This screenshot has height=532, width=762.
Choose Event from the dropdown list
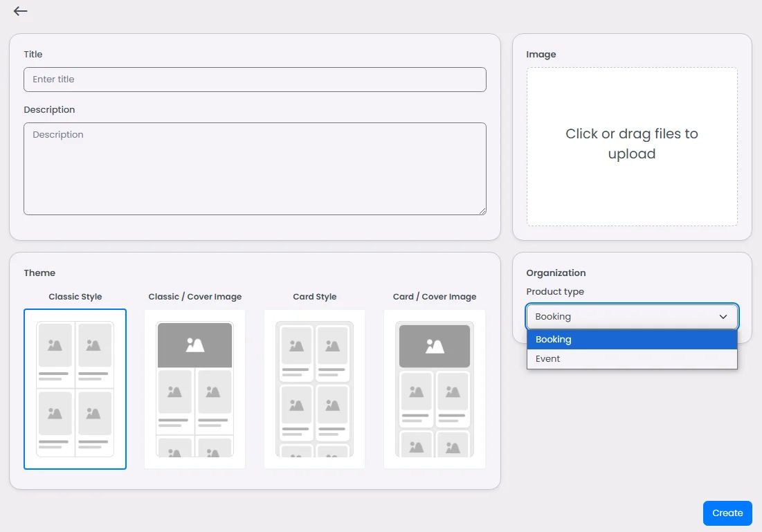[632, 359]
